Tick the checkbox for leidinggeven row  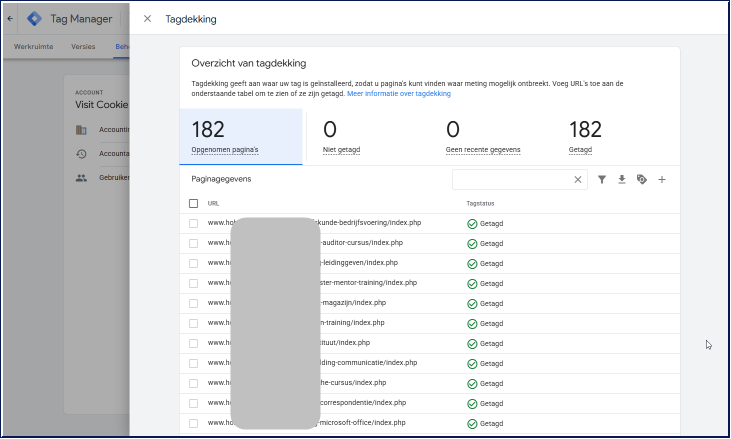pos(194,263)
